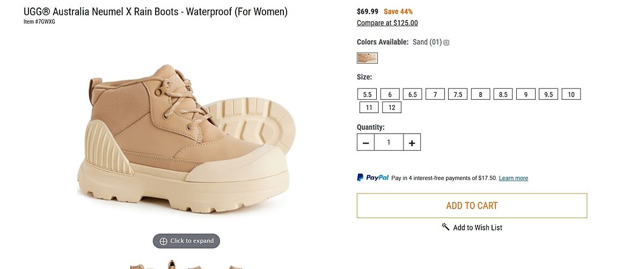Select size 6.5 option

click(x=412, y=94)
